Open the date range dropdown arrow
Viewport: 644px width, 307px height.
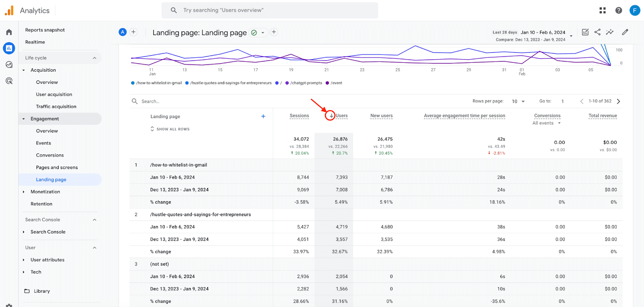pyautogui.click(x=571, y=36)
